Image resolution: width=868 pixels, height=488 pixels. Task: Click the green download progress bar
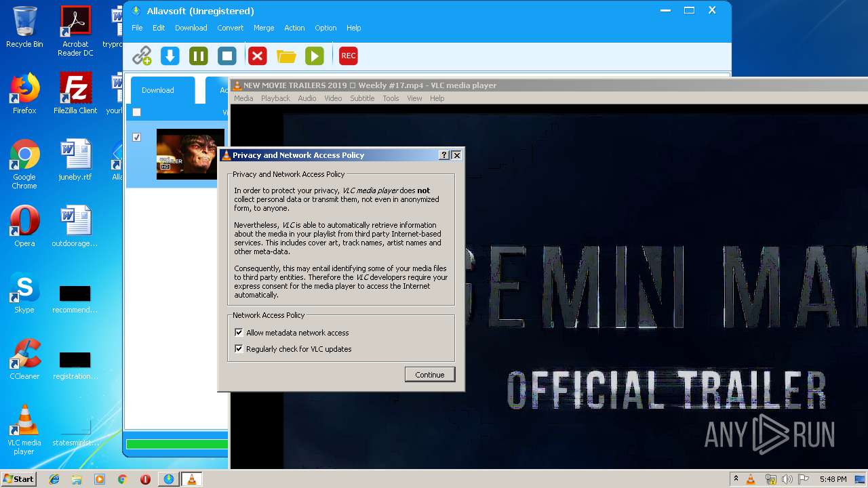177,445
